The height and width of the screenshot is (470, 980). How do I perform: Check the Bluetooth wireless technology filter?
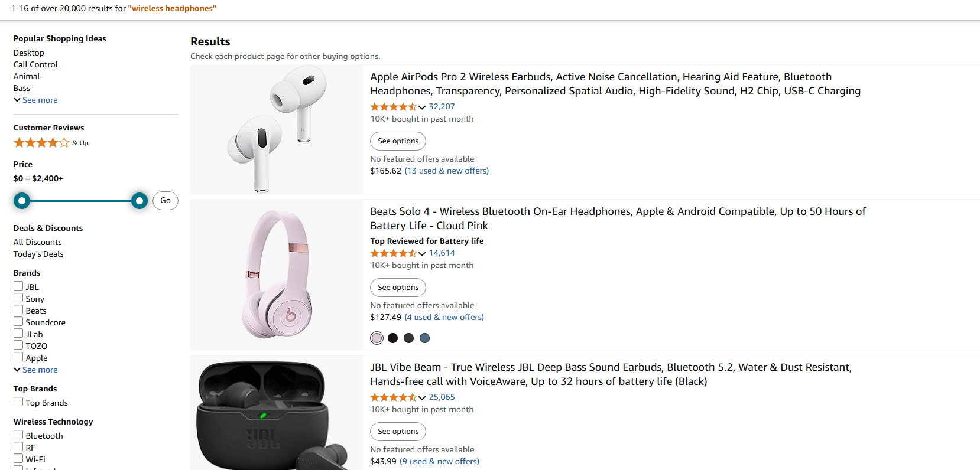coord(18,435)
